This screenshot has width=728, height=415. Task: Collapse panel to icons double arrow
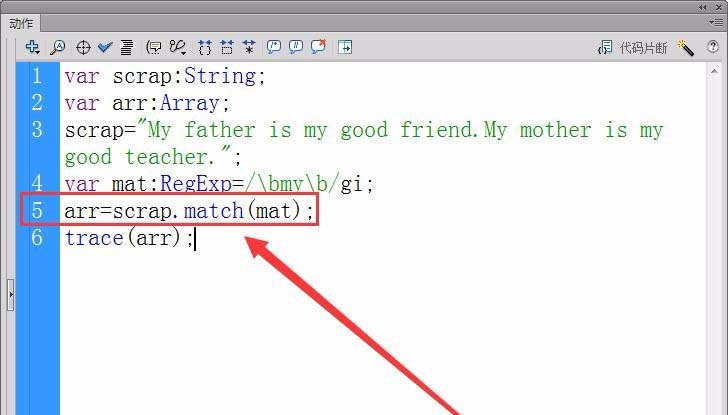click(x=703, y=7)
